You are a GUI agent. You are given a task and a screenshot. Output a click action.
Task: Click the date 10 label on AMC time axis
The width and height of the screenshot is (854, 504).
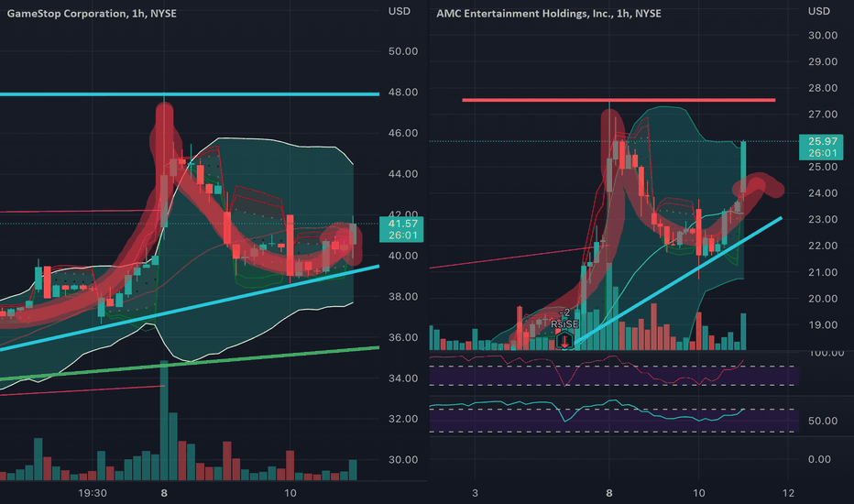tap(699, 493)
